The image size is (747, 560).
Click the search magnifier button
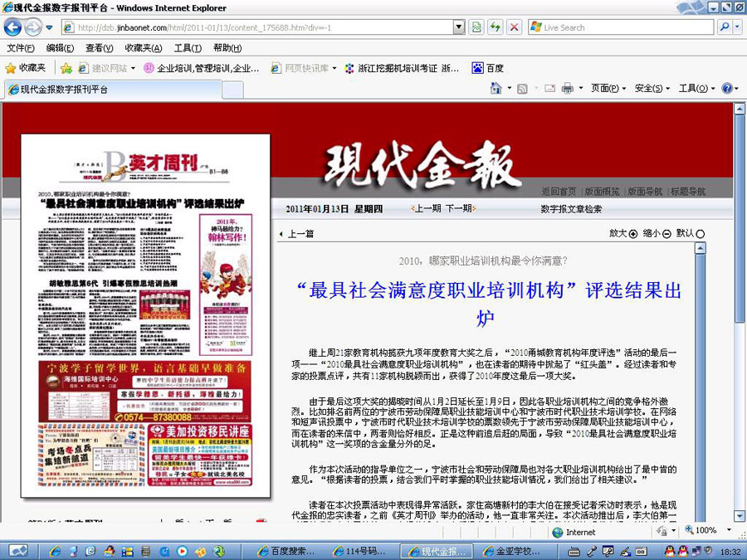click(725, 27)
